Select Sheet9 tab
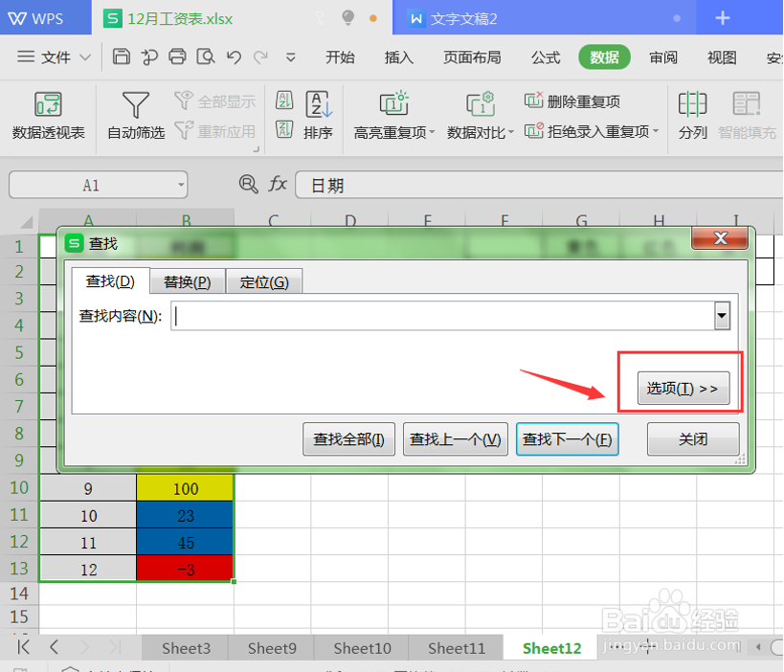This screenshot has height=672, width=784. click(272, 648)
